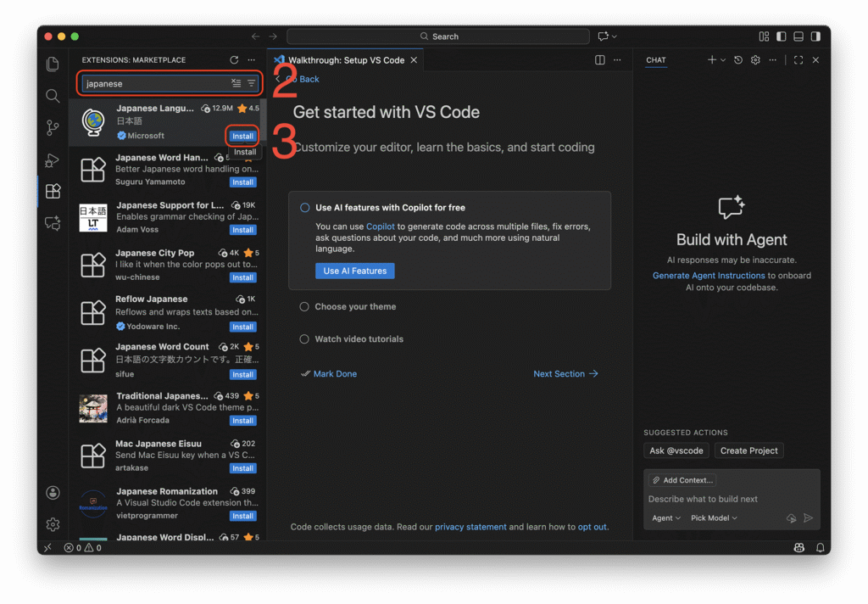
Task: Select the 'Watch video tutorials' step
Action: [x=359, y=339]
